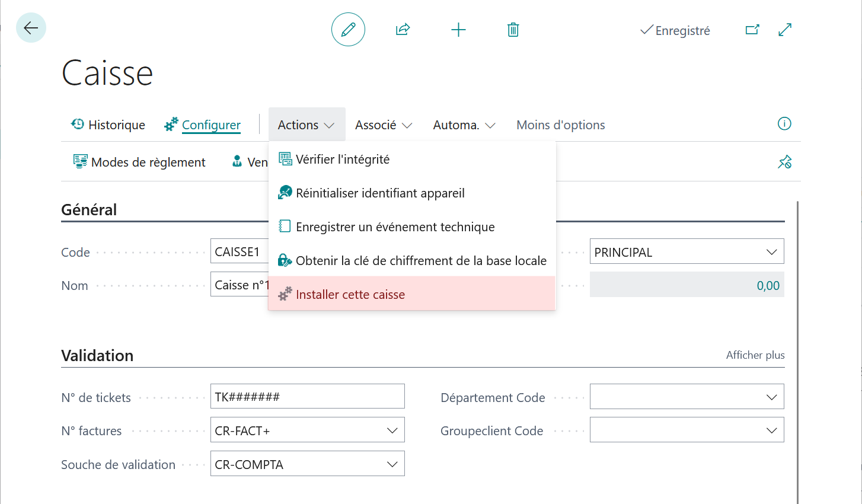The image size is (862, 504).
Task: Expand the Groupeclient Code dropdown
Action: [x=687, y=430]
